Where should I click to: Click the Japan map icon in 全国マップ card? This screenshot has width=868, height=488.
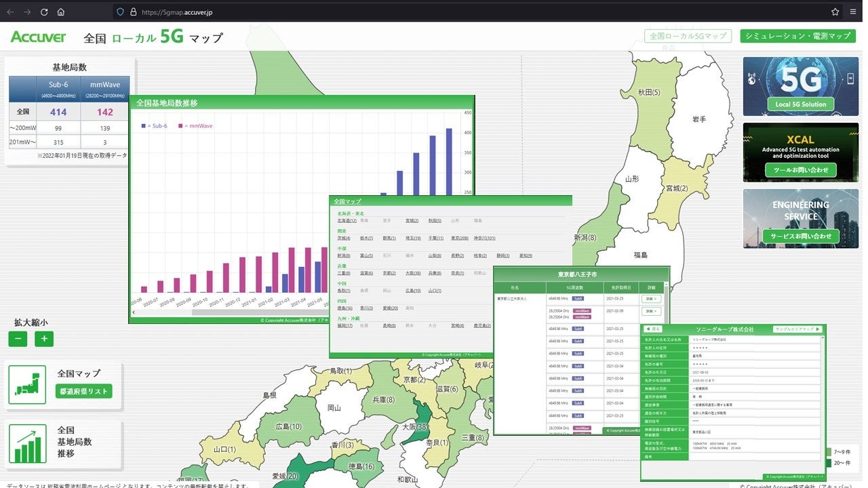click(x=28, y=384)
